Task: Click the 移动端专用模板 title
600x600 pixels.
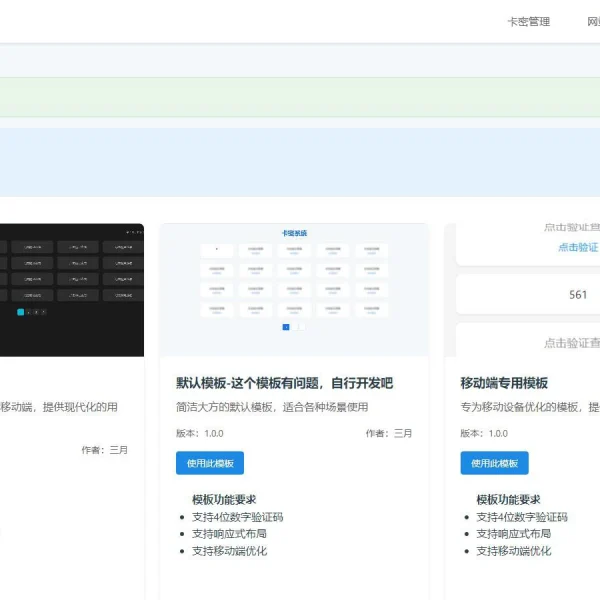Action: pos(504,383)
